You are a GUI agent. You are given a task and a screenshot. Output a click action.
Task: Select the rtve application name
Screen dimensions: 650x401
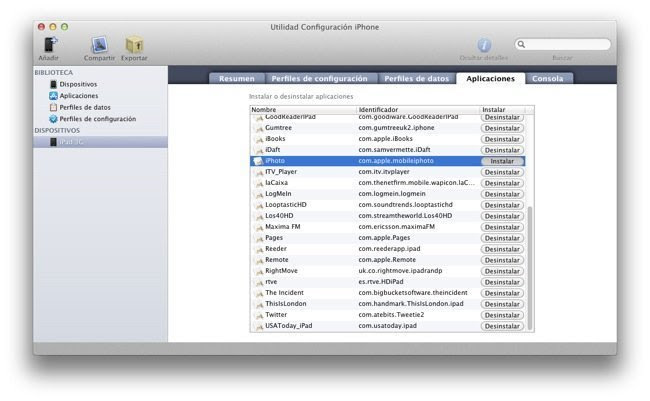tap(271, 282)
